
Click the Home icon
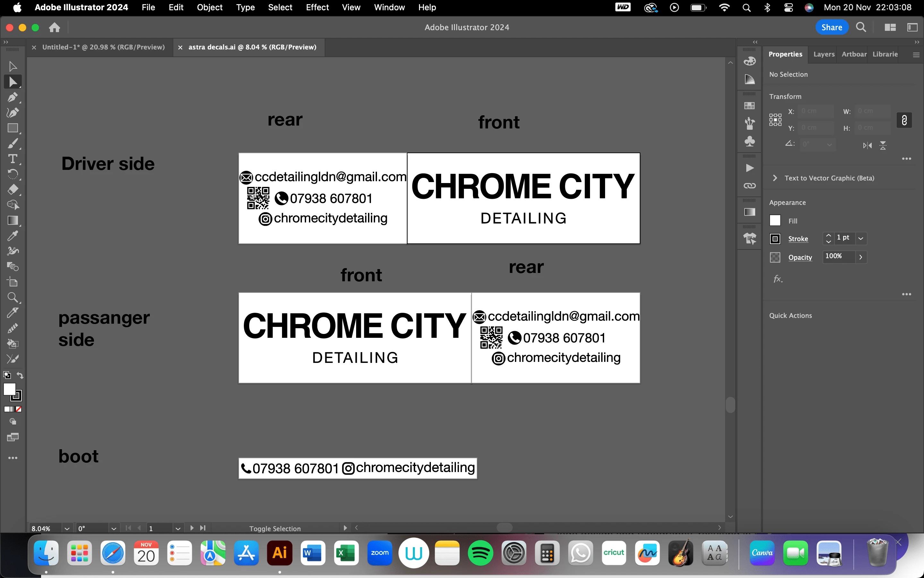click(x=55, y=27)
